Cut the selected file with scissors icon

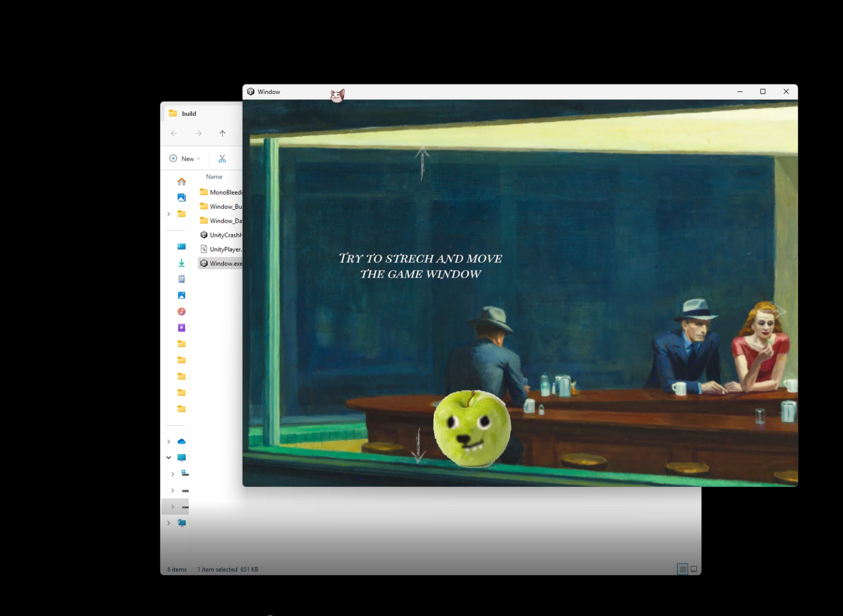pyautogui.click(x=222, y=159)
